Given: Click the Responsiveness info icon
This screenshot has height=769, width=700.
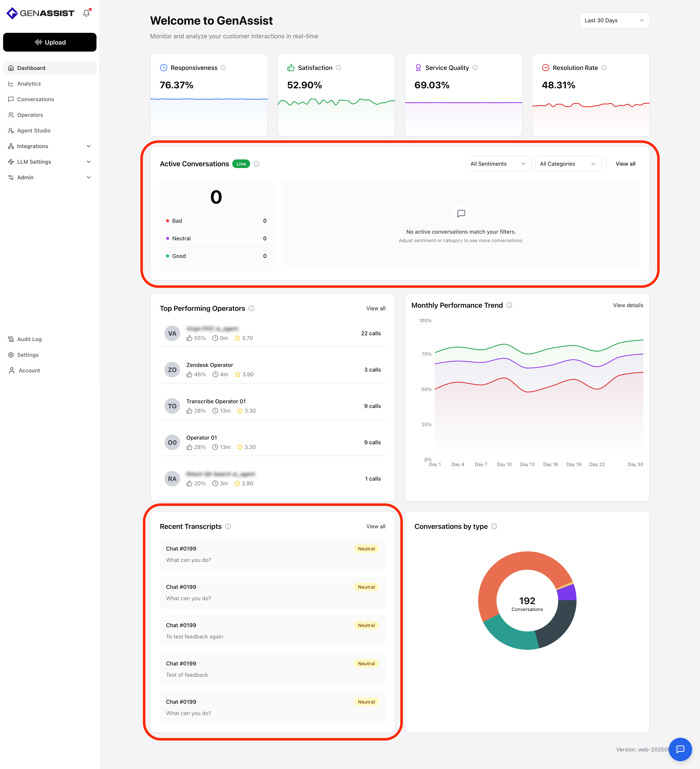Looking at the screenshot, I should pyautogui.click(x=223, y=68).
